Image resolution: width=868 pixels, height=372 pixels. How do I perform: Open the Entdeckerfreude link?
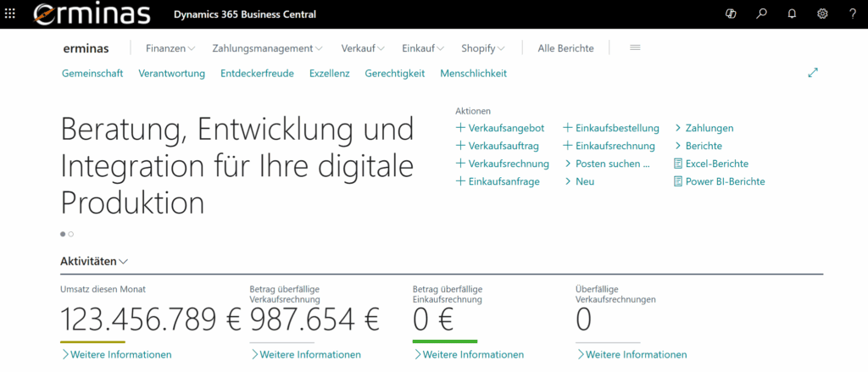[257, 73]
